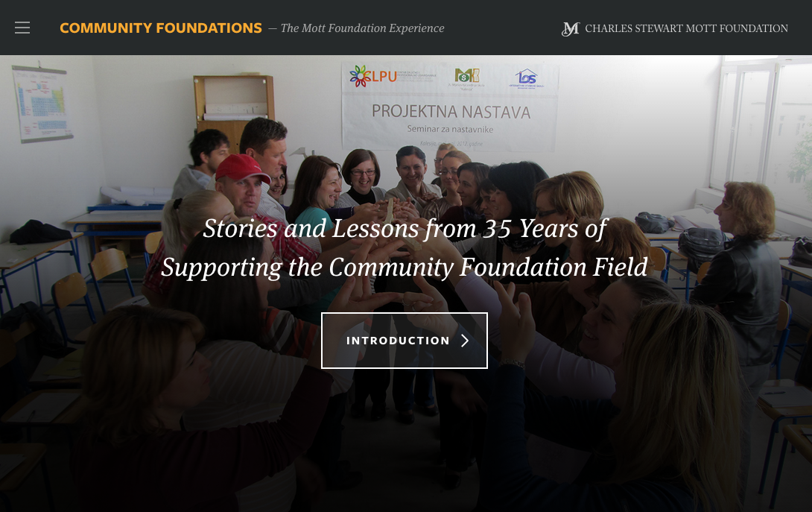Click the Mott Foundation 'M' logo
812x512 pixels.
coord(570,28)
